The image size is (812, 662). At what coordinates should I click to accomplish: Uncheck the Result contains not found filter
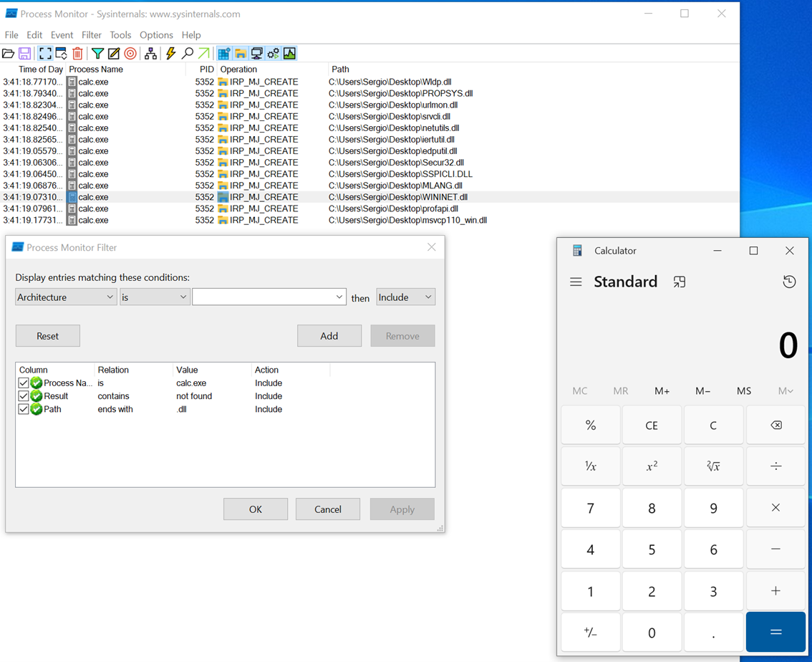pyautogui.click(x=24, y=396)
